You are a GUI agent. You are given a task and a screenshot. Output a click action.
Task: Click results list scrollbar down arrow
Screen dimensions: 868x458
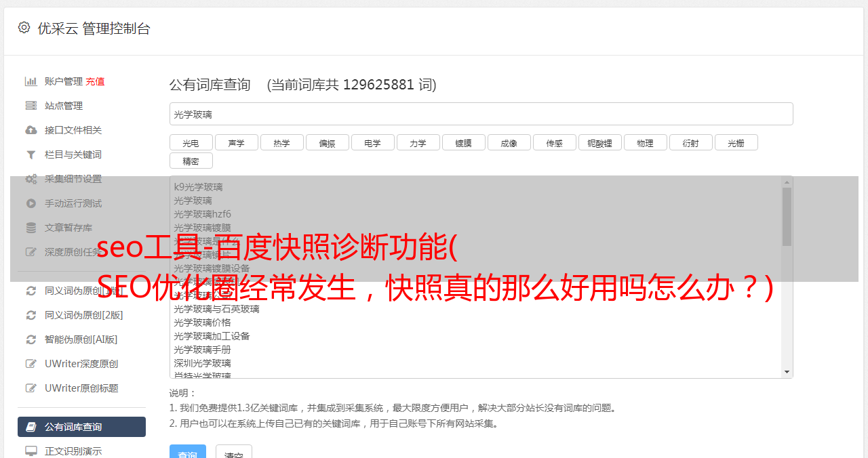point(787,372)
